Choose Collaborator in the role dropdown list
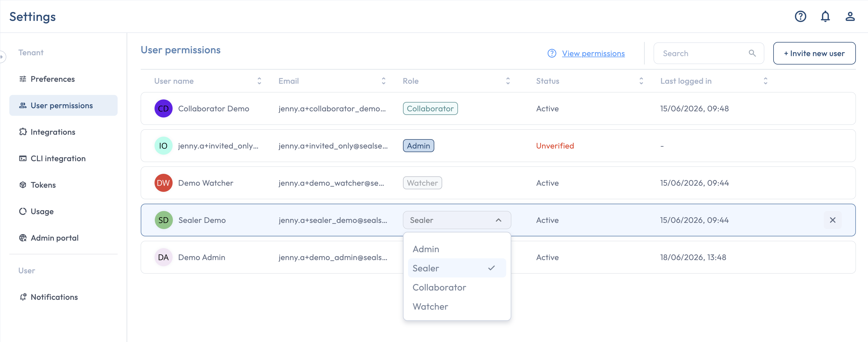Screen dimensions: 868x342 point(457,287)
